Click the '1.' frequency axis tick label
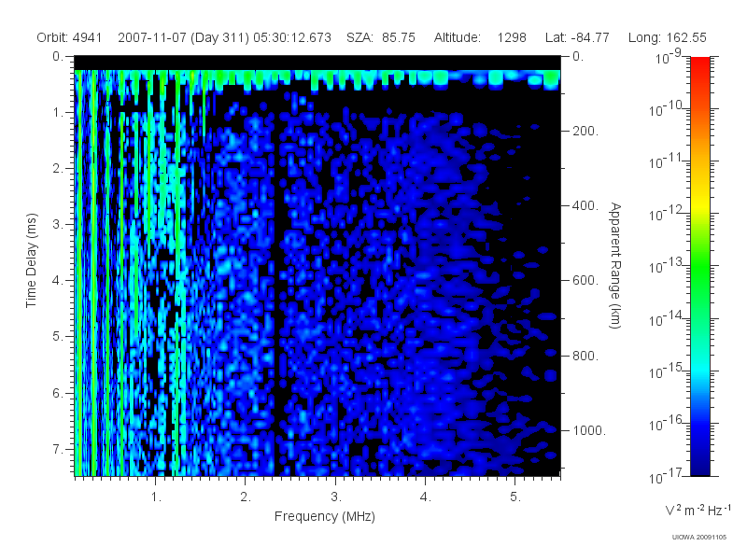Screen dimensions: 747x560 tap(156, 497)
